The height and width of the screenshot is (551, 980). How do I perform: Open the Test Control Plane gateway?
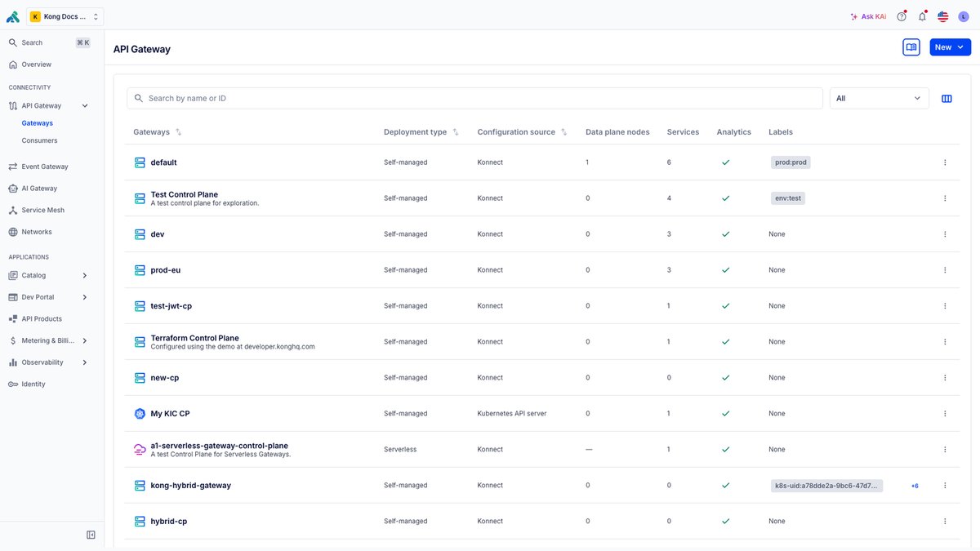coord(185,194)
